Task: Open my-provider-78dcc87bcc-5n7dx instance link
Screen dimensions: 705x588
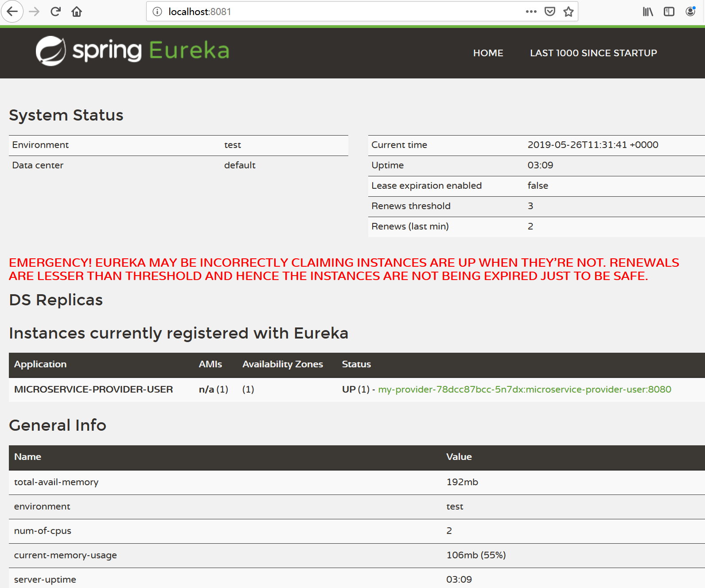Action: click(525, 389)
